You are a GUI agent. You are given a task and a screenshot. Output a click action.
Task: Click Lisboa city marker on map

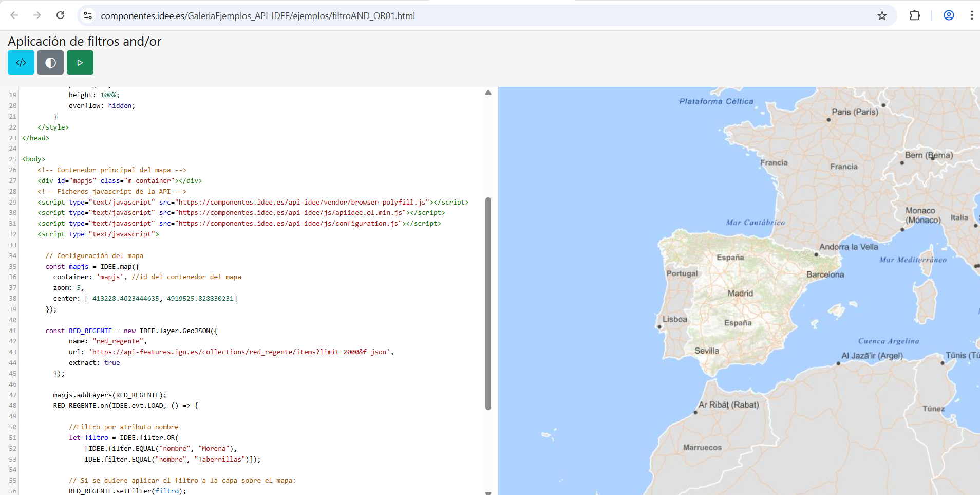[x=659, y=327]
